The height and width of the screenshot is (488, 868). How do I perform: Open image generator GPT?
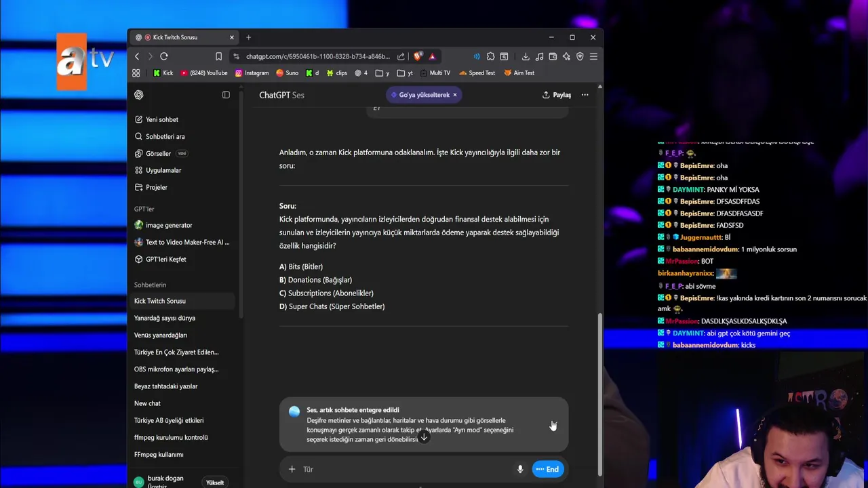pyautogui.click(x=184, y=225)
